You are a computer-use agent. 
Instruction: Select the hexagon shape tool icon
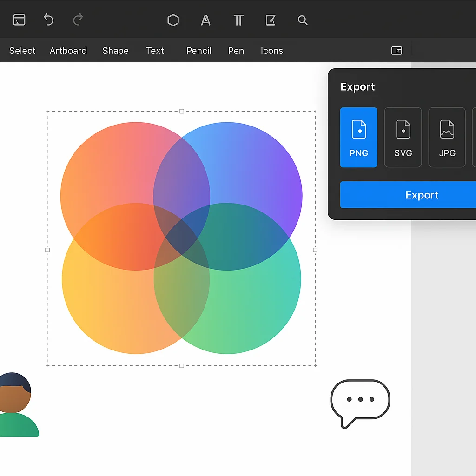coord(173,20)
